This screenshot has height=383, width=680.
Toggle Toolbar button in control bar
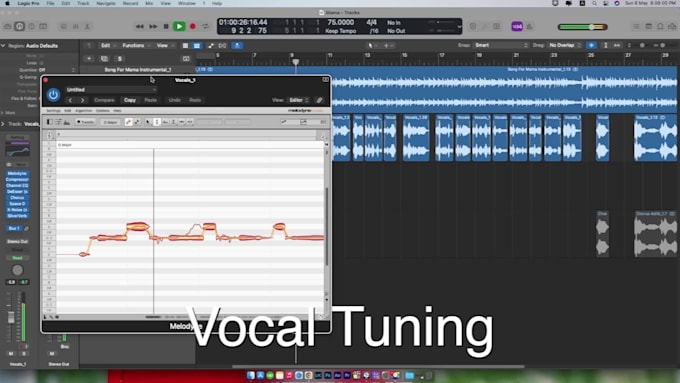[43, 26]
